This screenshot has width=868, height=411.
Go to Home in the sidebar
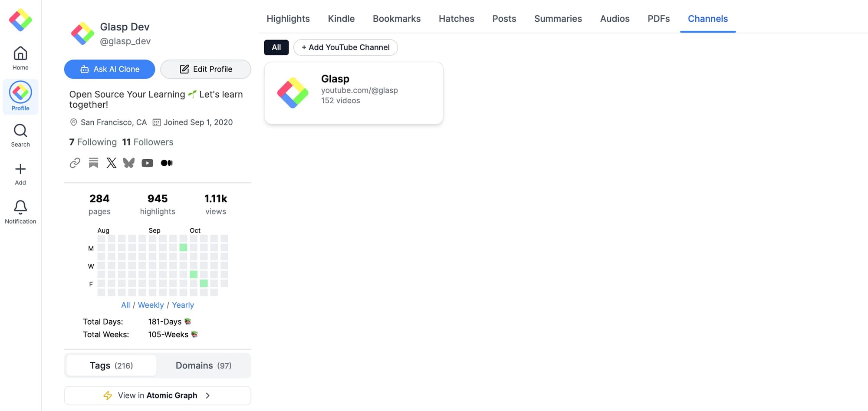pyautogui.click(x=20, y=58)
